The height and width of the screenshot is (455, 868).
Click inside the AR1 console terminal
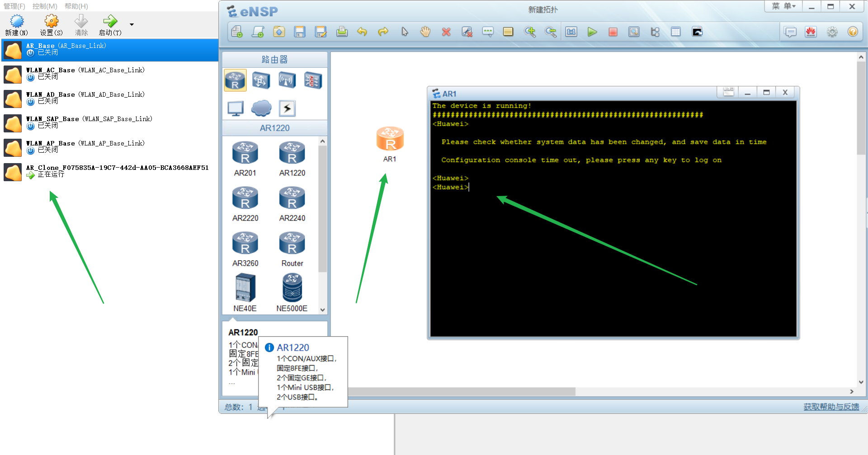[613, 219]
